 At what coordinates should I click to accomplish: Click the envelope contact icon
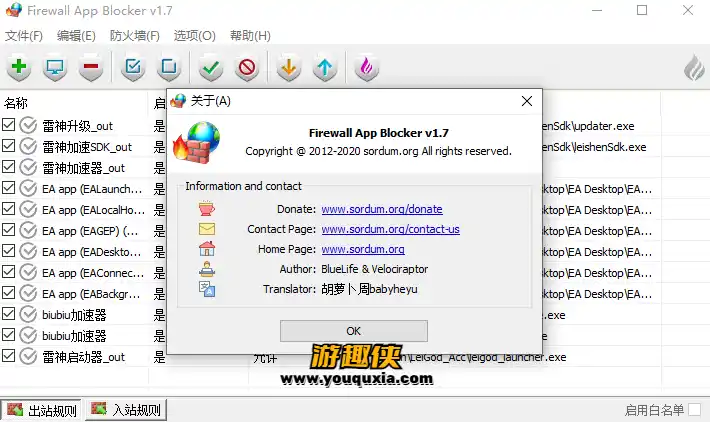[x=207, y=229]
